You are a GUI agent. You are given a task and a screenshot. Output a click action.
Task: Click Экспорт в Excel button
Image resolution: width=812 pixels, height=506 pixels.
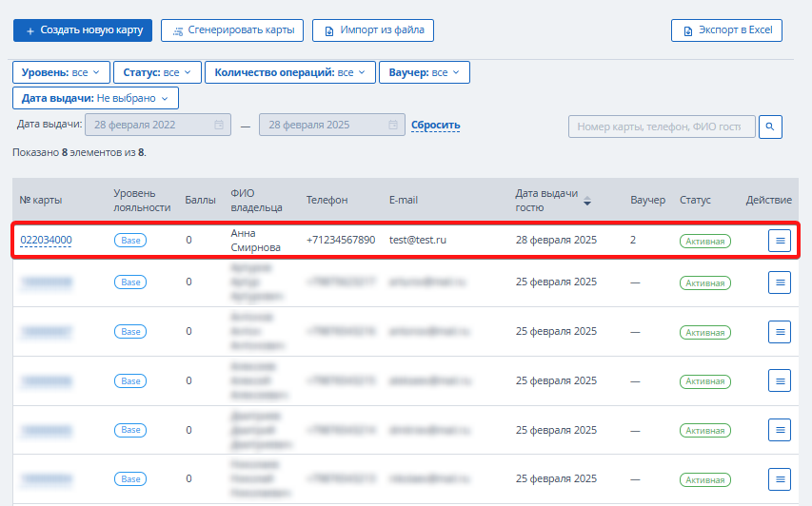726,30
